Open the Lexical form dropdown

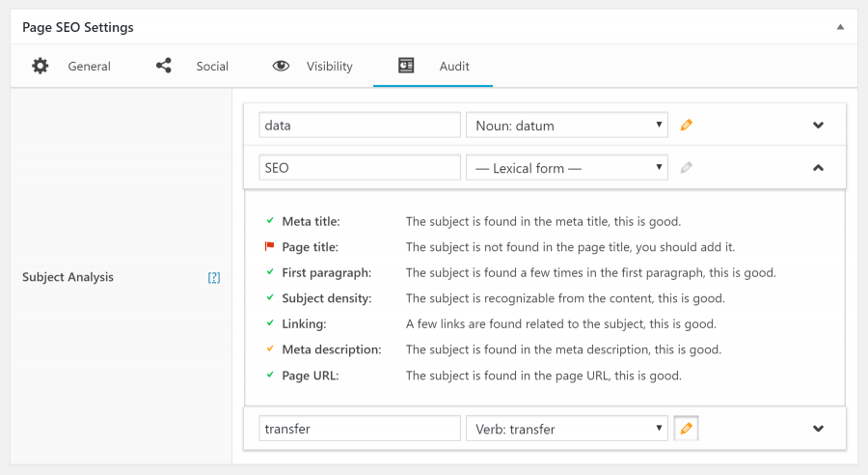tap(567, 167)
